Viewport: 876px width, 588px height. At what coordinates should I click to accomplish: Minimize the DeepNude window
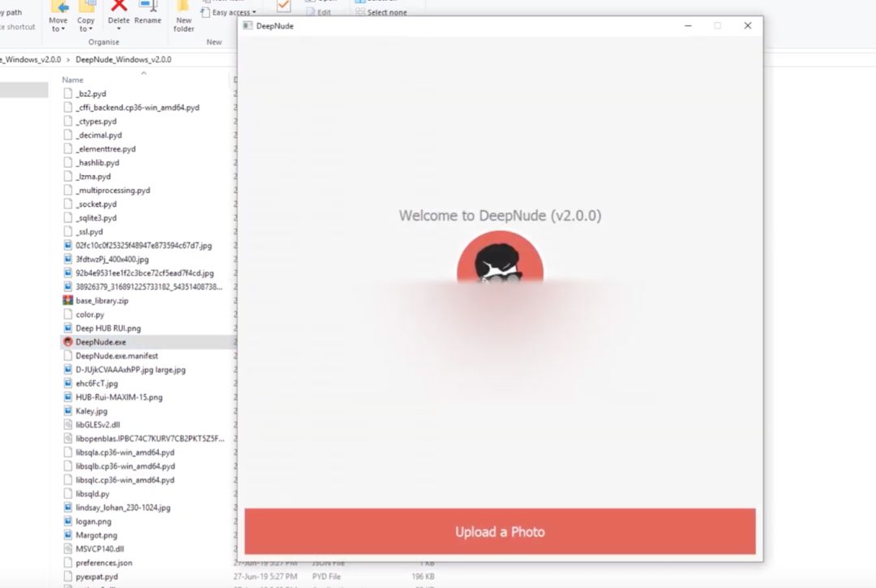point(689,26)
